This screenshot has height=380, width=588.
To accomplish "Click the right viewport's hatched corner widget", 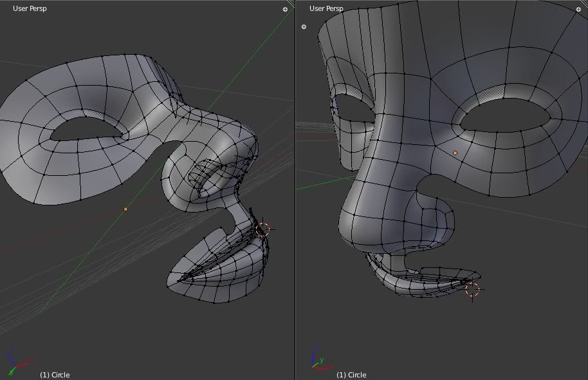I will 584,4.
